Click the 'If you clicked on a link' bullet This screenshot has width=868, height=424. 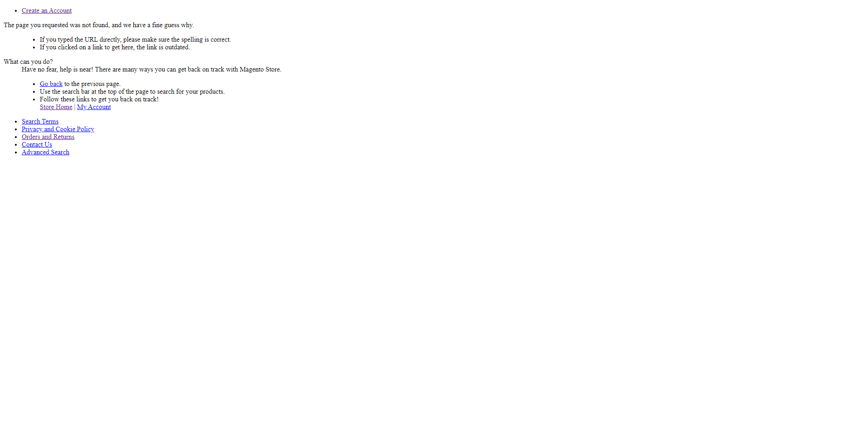click(115, 47)
